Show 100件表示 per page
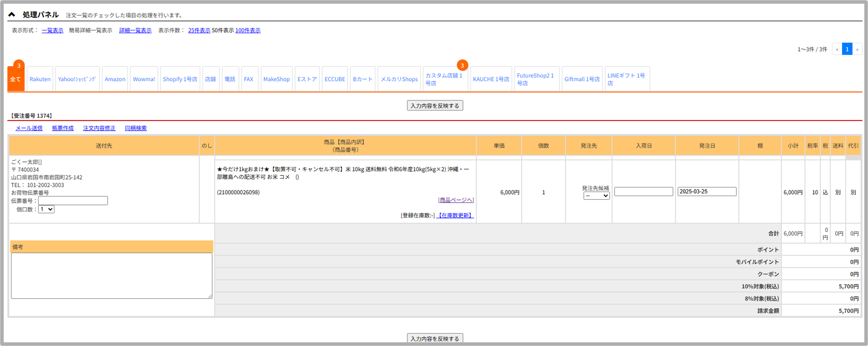 click(x=248, y=30)
